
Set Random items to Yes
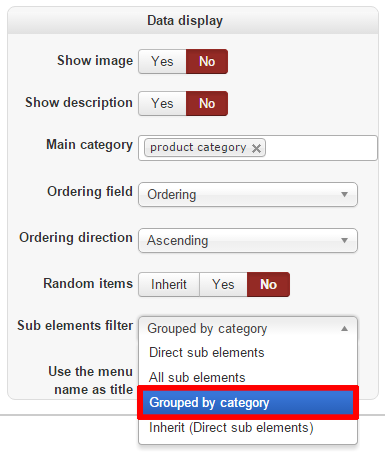pyautogui.click(x=223, y=284)
